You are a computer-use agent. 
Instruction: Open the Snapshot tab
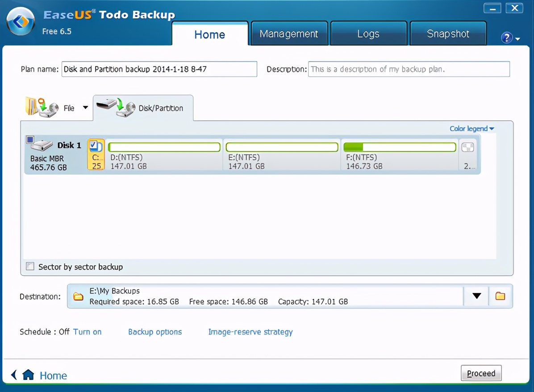tap(448, 34)
